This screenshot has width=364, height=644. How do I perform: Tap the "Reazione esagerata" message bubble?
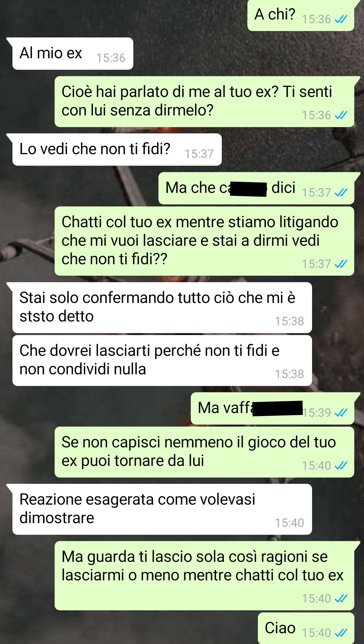162,509
